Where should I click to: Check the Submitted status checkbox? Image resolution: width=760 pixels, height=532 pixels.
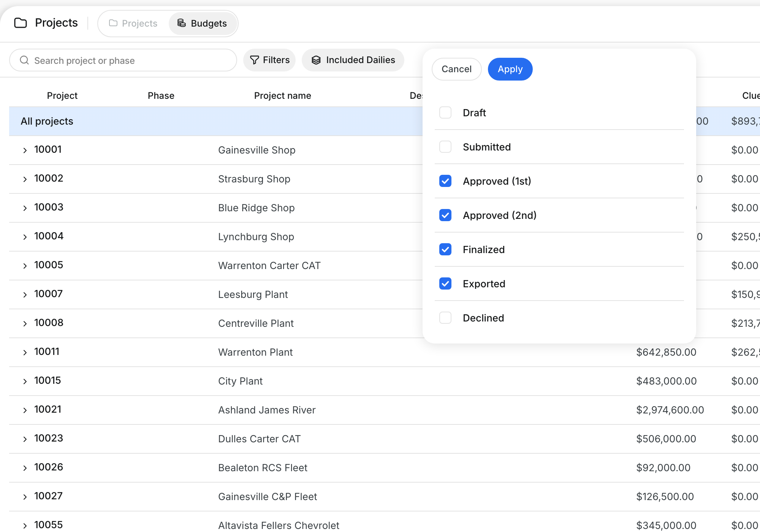pos(445,147)
